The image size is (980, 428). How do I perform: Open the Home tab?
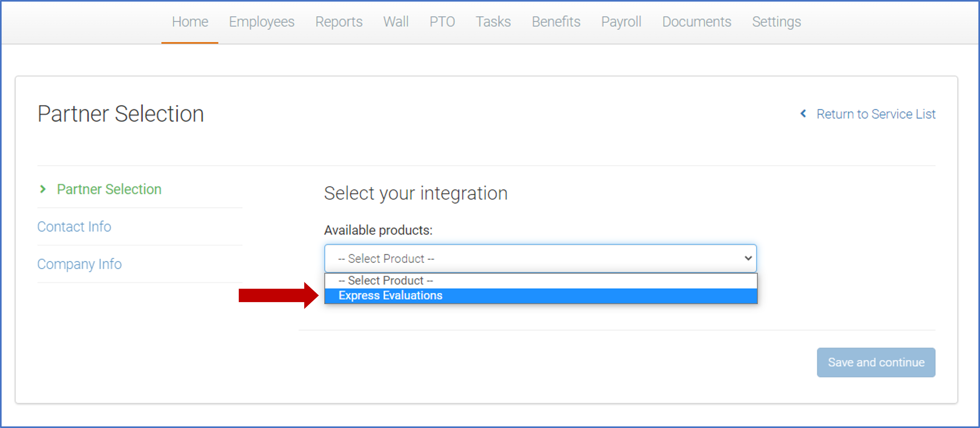tap(190, 22)
